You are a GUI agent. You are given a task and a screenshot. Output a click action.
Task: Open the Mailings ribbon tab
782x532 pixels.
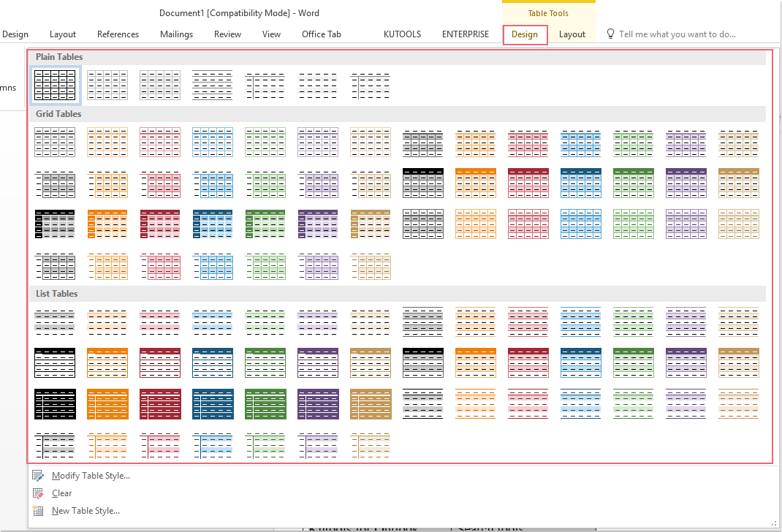coord(176,34)
